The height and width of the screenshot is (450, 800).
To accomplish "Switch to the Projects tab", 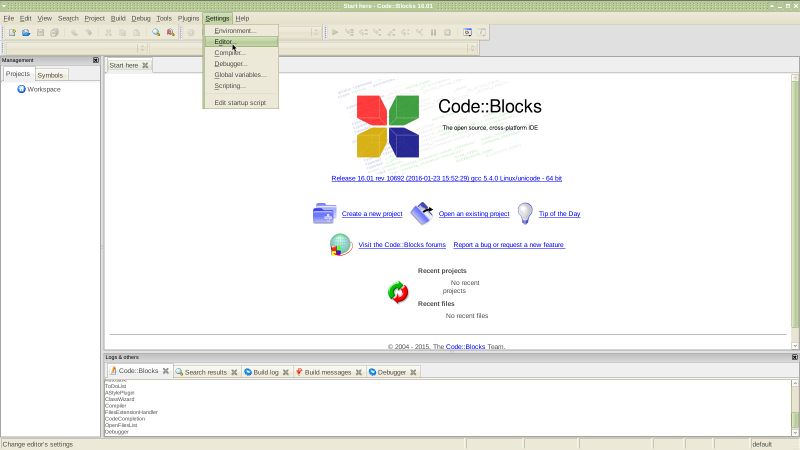I will (18, 74).
